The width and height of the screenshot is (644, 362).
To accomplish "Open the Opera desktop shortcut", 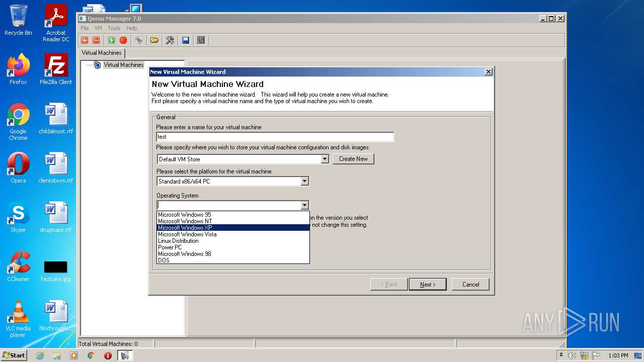I will [18, 168].
